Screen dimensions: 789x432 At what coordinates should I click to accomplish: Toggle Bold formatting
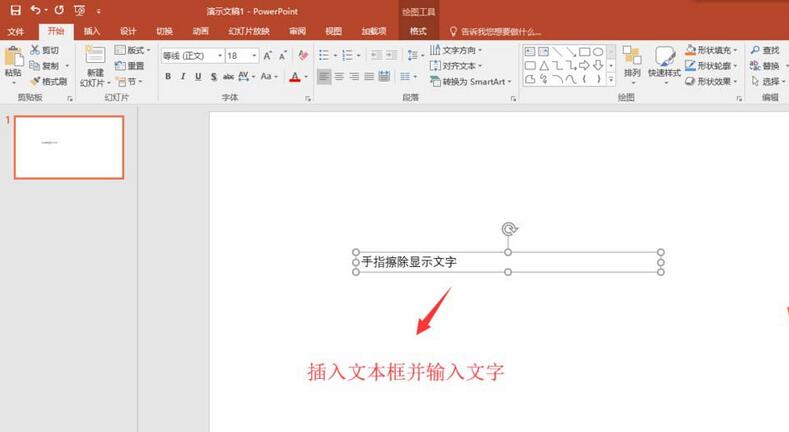(x=167, y=77)
